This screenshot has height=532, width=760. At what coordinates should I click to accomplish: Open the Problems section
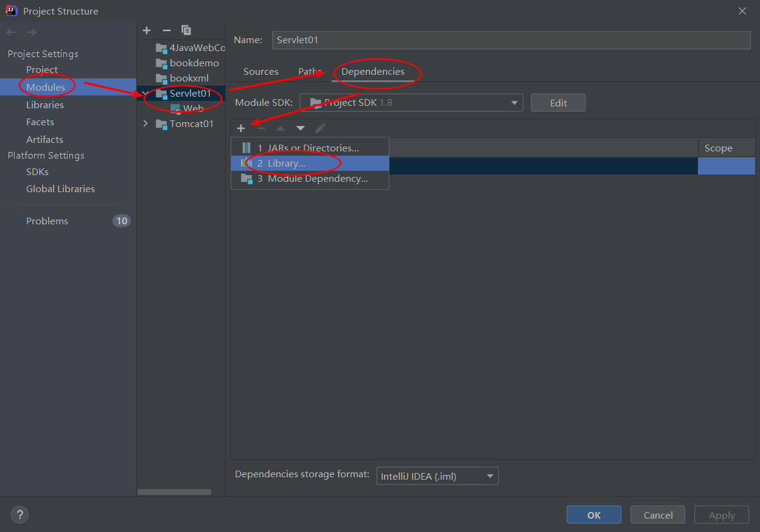[x=47, y=221]
